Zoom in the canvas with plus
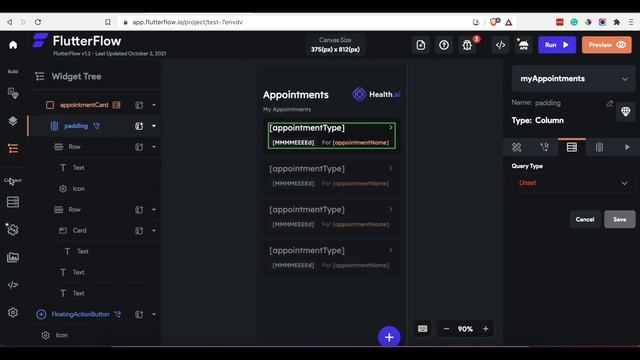This screenshot has width=640, height=360. point(485,329)
